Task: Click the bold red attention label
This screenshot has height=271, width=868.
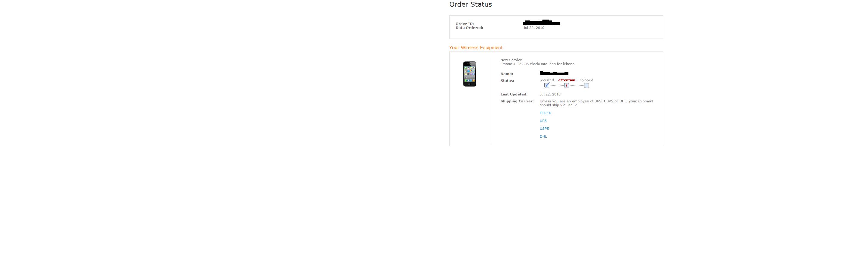Action: tap(567, 80)
